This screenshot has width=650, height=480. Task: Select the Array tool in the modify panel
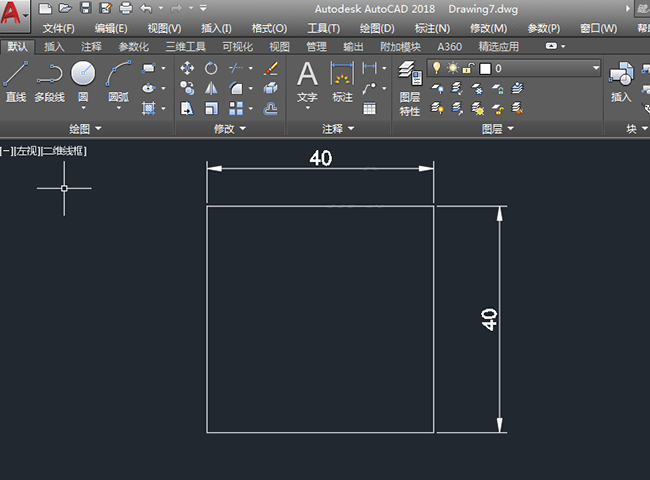pyautogui.click(x=236, y=109)
